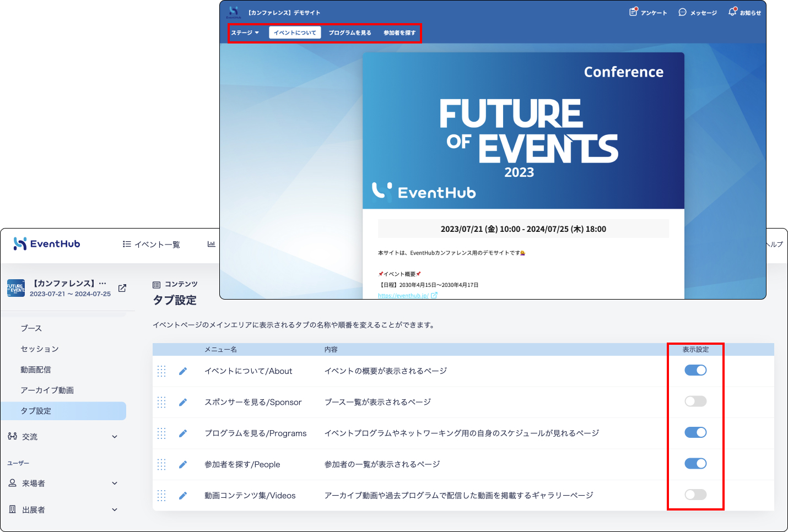Grab the drag handle for プログラムを見る/Programs row
The height and width of the screenshot is (532, 788).
click(161, 433)
